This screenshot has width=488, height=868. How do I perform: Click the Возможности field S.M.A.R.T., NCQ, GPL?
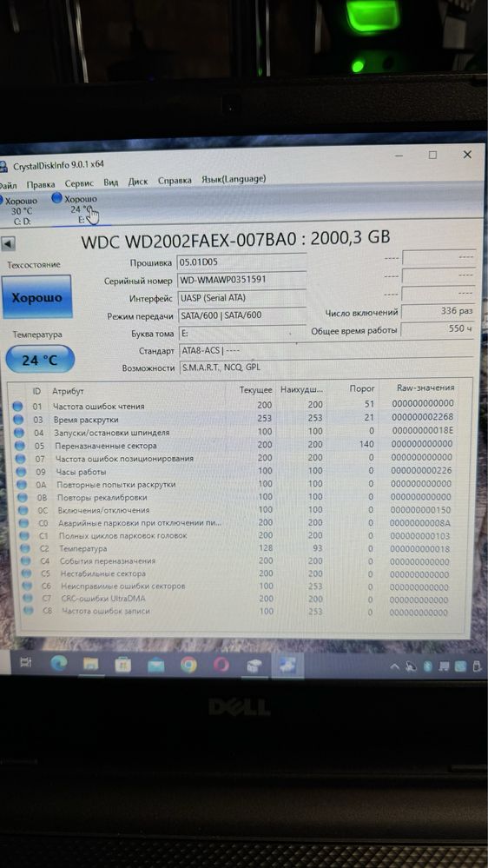click(x=327, y=368)
